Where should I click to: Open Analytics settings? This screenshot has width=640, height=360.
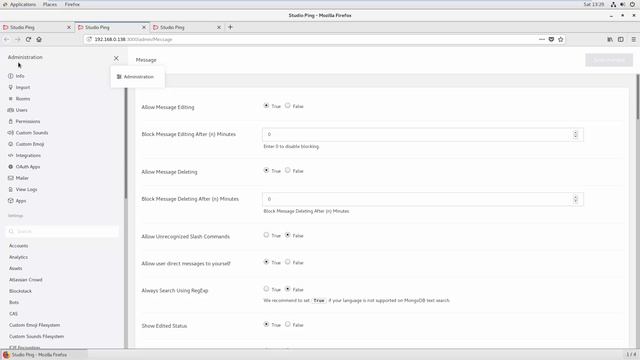pos(18,257)
